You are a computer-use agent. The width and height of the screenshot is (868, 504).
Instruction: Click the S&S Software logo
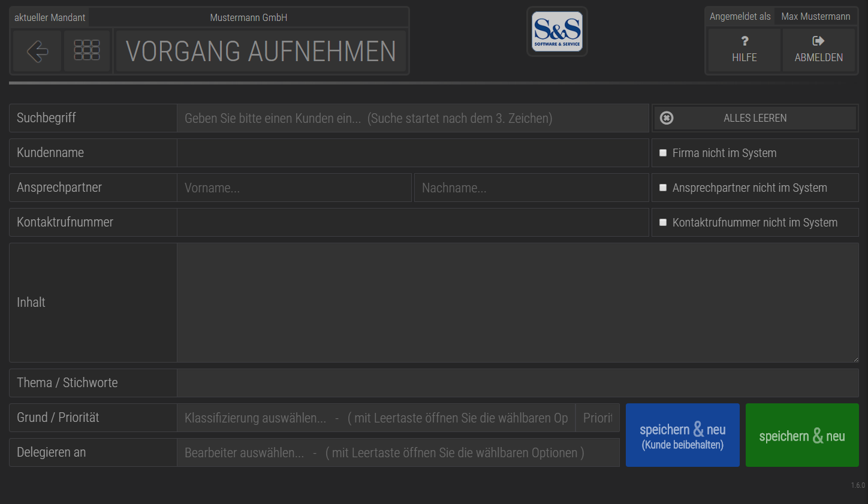coord(557,31)
